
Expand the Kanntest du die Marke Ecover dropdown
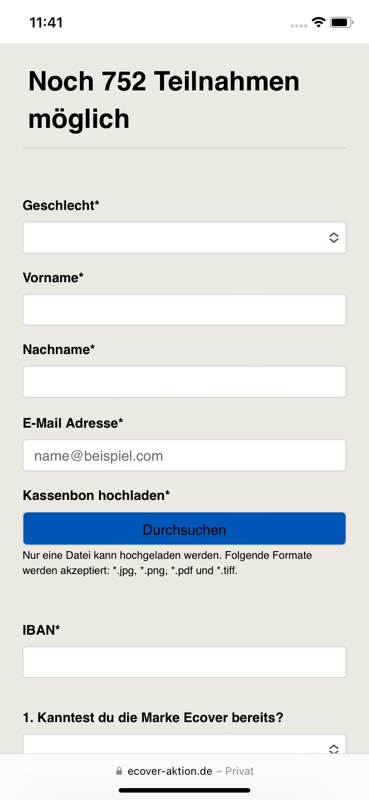(184, 744)
